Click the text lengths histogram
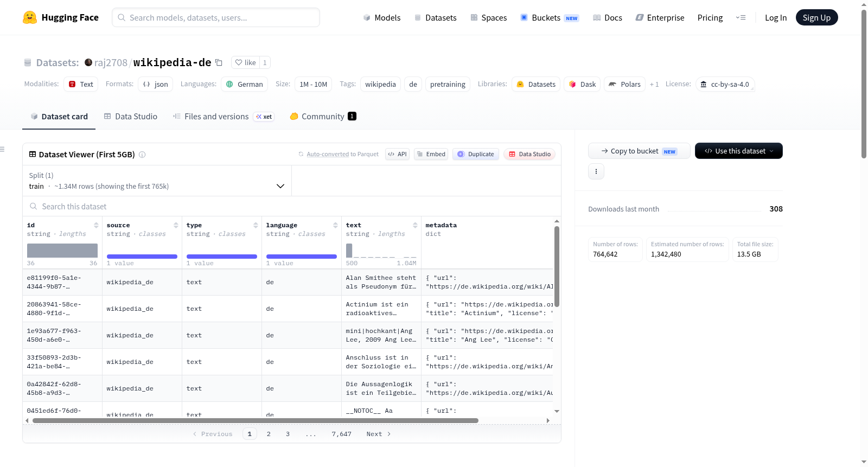This screenshot has width=868, height=467. click(x=381, y=251)
